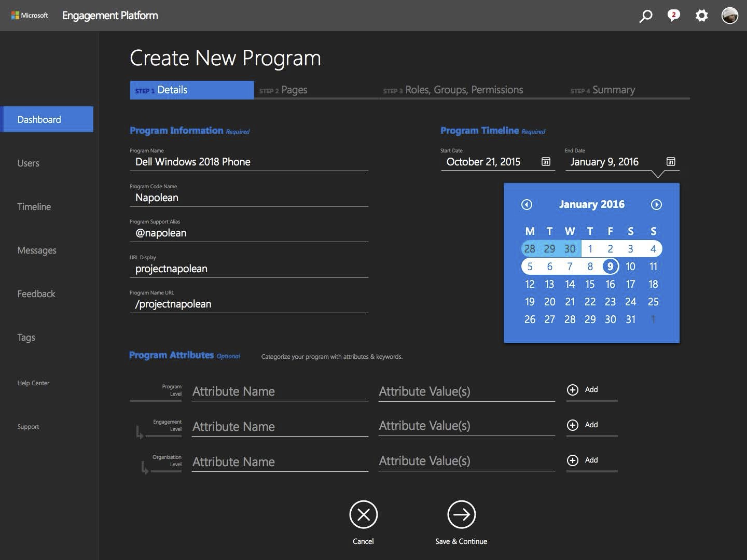Click the Program Attributes heading
Screen dimensions: 747x560
pyautogui.click(x=171, y=355)
